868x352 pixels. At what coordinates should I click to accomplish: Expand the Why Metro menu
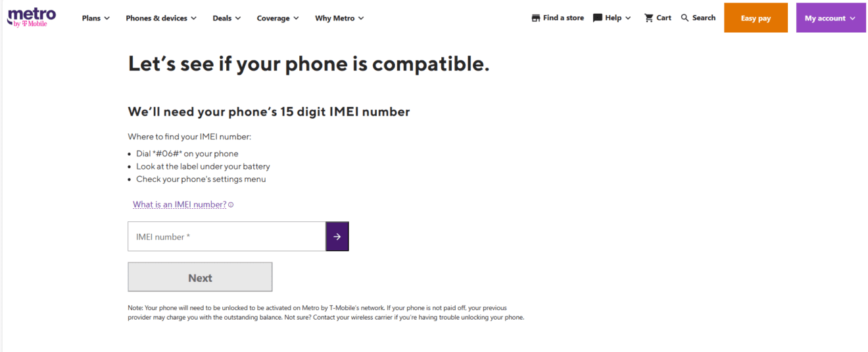(339, 18)
